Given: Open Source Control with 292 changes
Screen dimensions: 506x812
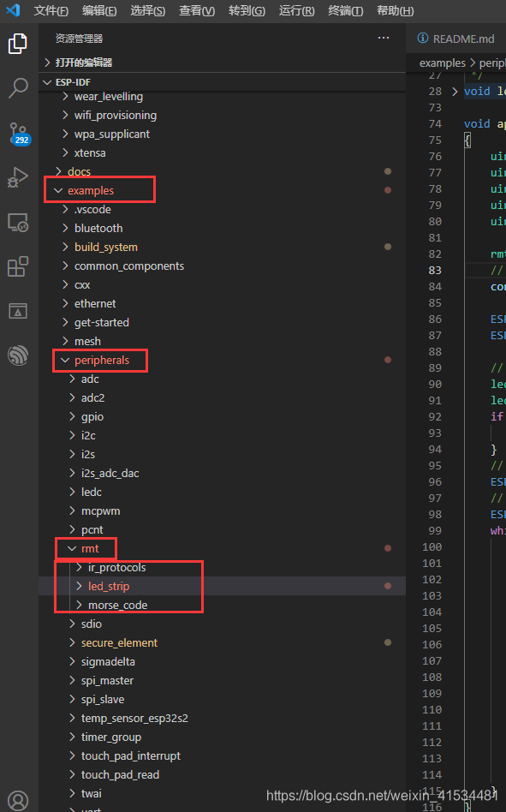Looking at the screenshot, I should point(19,134).
